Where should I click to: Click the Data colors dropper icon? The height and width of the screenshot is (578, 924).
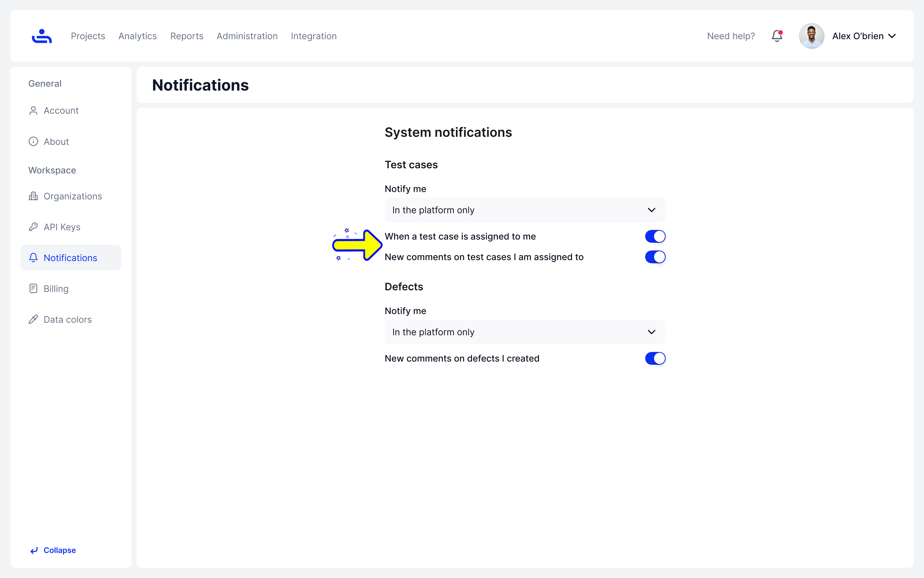point(33,320)
